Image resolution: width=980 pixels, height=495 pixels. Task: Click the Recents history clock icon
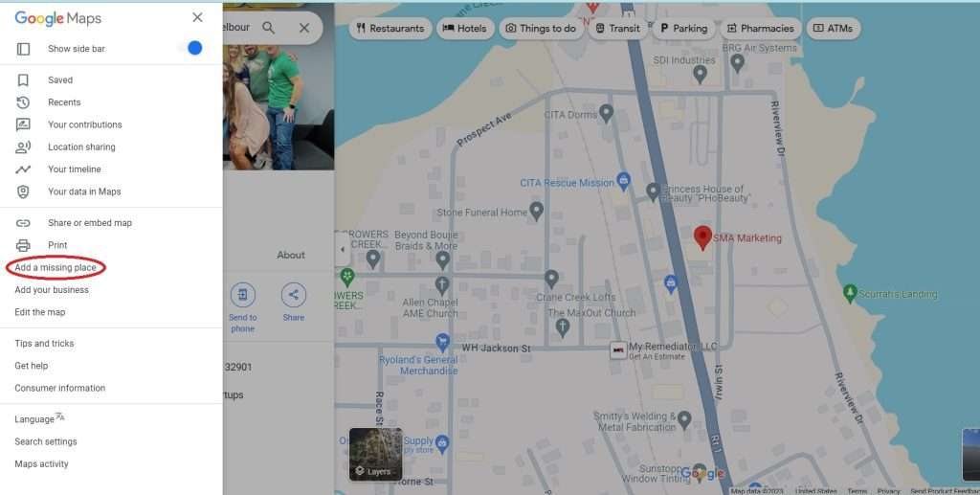coord(23,102)
